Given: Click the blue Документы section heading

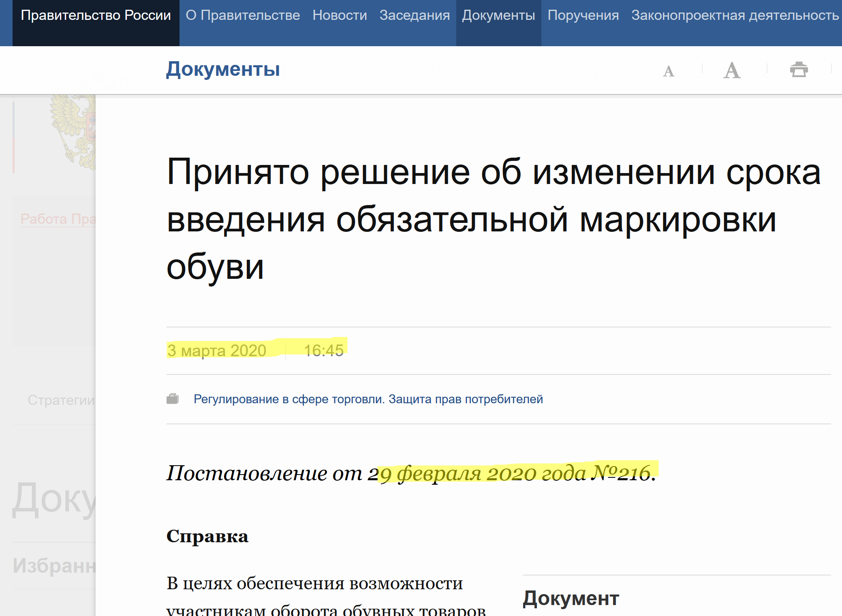Looking at the screenshot, I should click(x=223, y=69).
